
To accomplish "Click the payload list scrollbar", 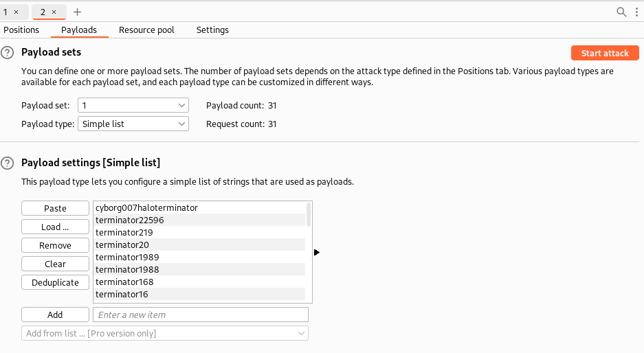I will (309, 215).
